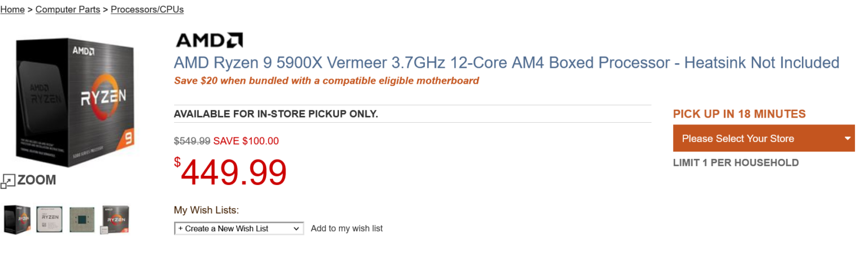
Task: Open the Processors/CPUs breadcrumb link
Action: pos(147,10)
